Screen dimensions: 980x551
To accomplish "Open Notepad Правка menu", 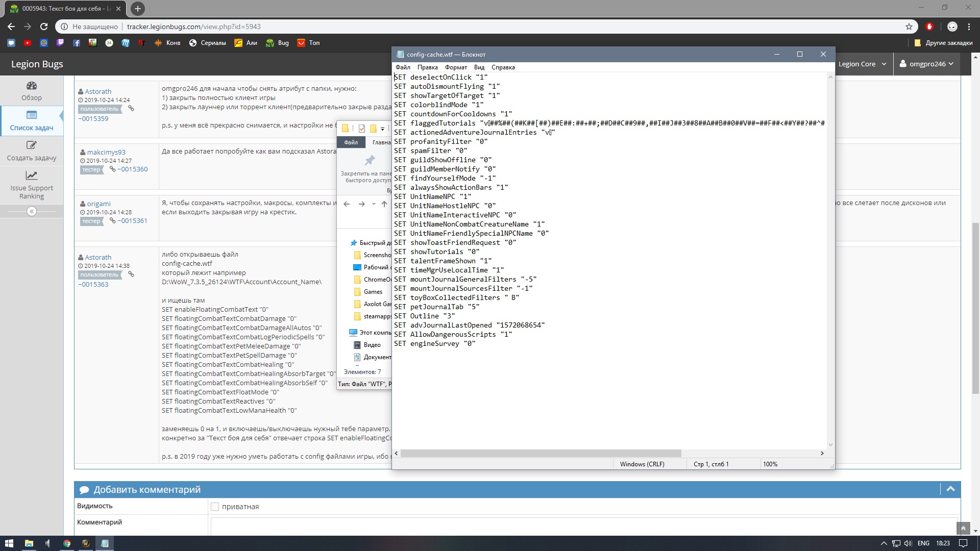I will [427, 67].
